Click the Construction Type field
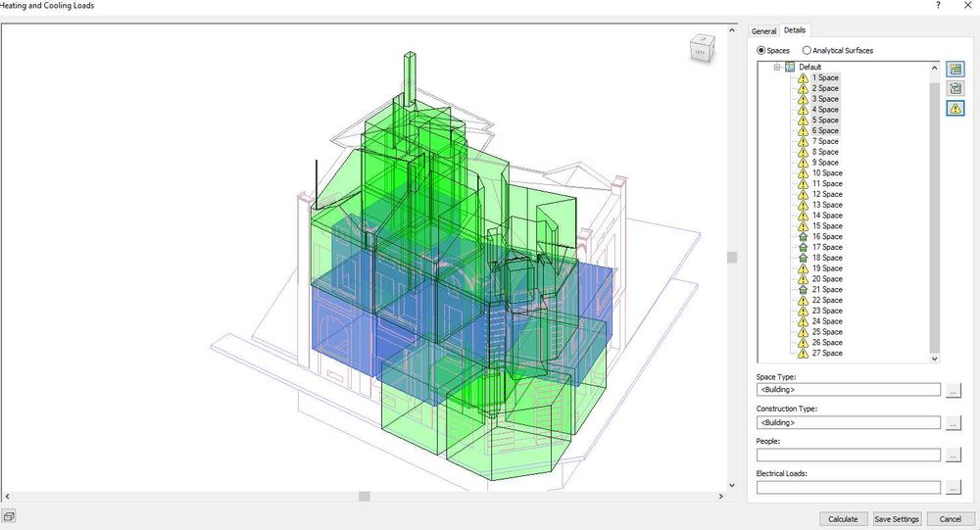The height and width of the screenshot is (530, 980). 848,422
